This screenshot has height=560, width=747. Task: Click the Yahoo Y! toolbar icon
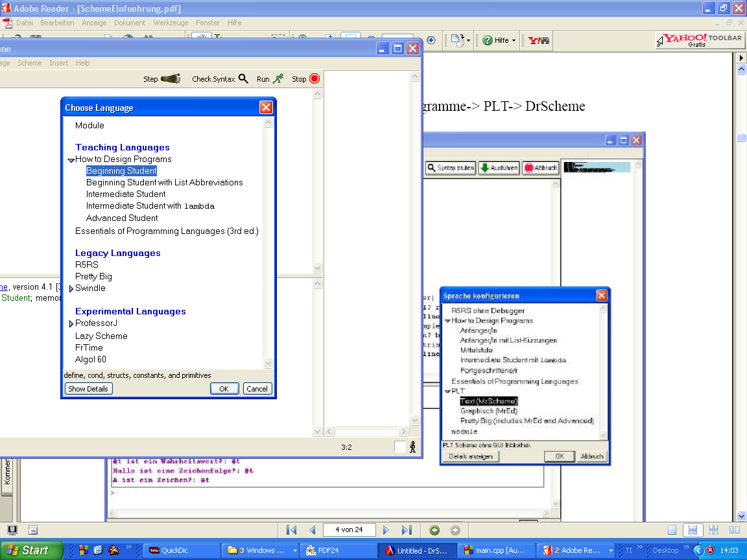tap(539, 40)
